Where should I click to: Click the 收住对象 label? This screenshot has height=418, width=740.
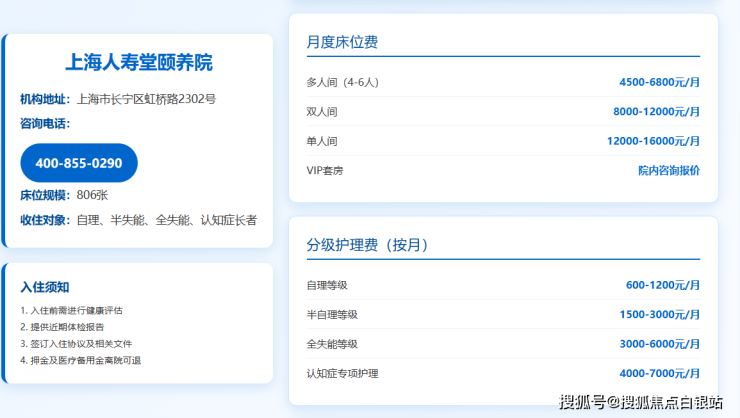[45, 220]
